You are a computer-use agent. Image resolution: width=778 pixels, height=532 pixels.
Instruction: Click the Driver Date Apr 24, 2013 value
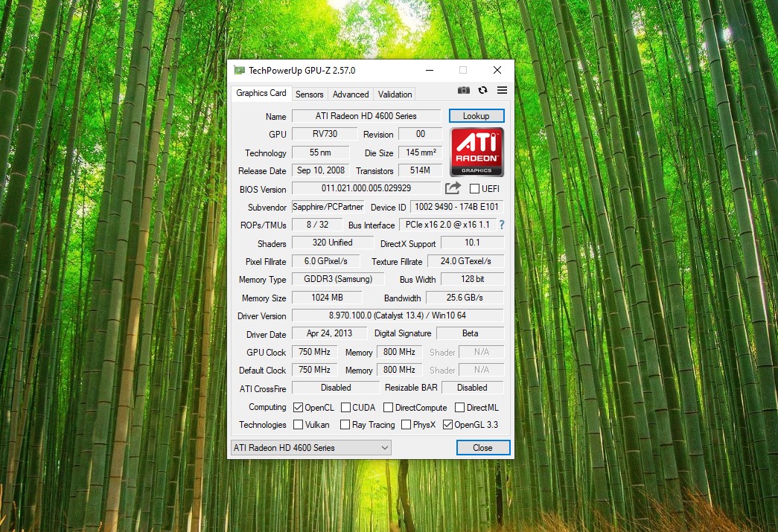tap(329, 333)
